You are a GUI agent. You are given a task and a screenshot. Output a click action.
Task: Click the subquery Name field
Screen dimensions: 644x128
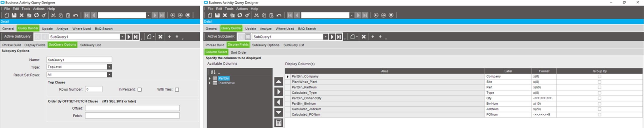79,60
